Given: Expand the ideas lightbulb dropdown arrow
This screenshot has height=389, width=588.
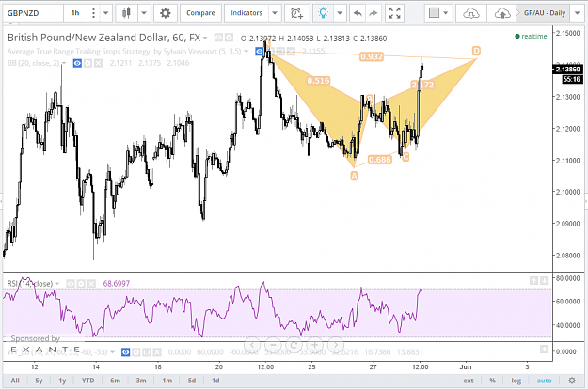Looking at the screenshot, I should coord(340,13).
